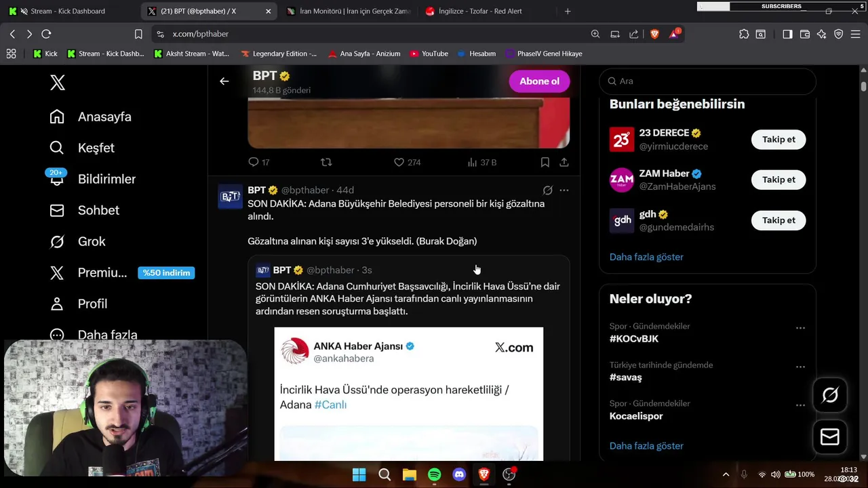Follow 23 DERECE with Takip et
This screenshot has width=868, height=488.
[778, 139]
